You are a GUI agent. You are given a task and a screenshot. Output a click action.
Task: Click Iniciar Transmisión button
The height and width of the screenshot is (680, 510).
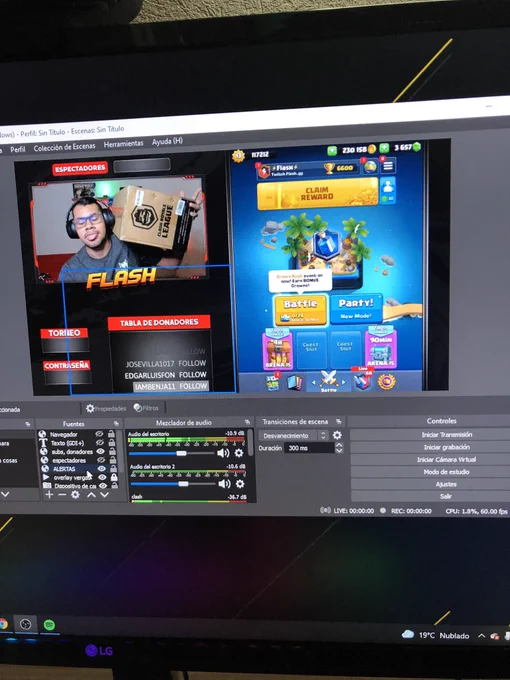[x=447, y=435]
